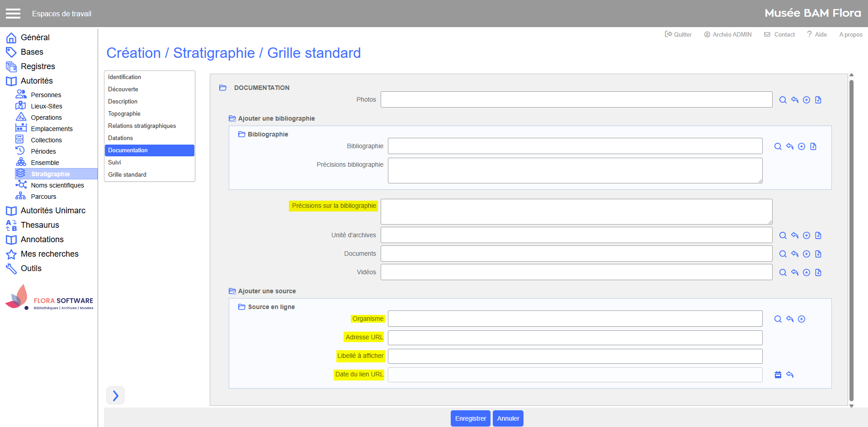Collapse the Source en ligne folder
The width and height of the screenshot is (868, 427).
coord(241,307)
